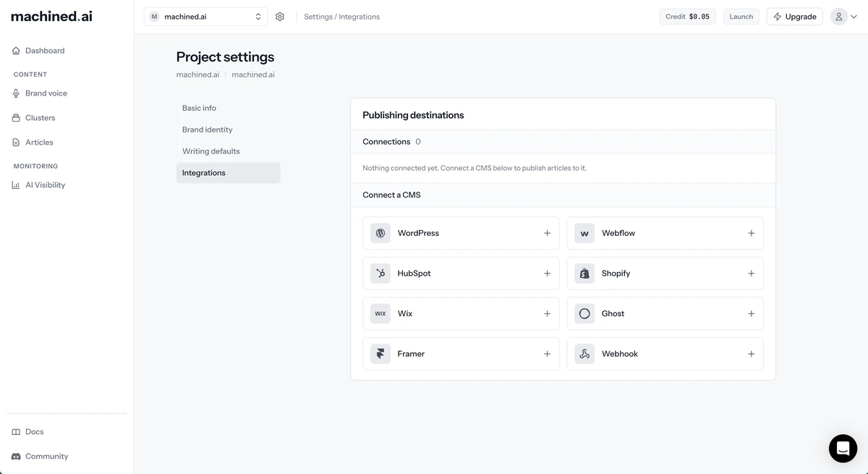Add Webflow connection with plus icon
The height and width of the screenshot is (474, 868).
[x=751, y=233]
